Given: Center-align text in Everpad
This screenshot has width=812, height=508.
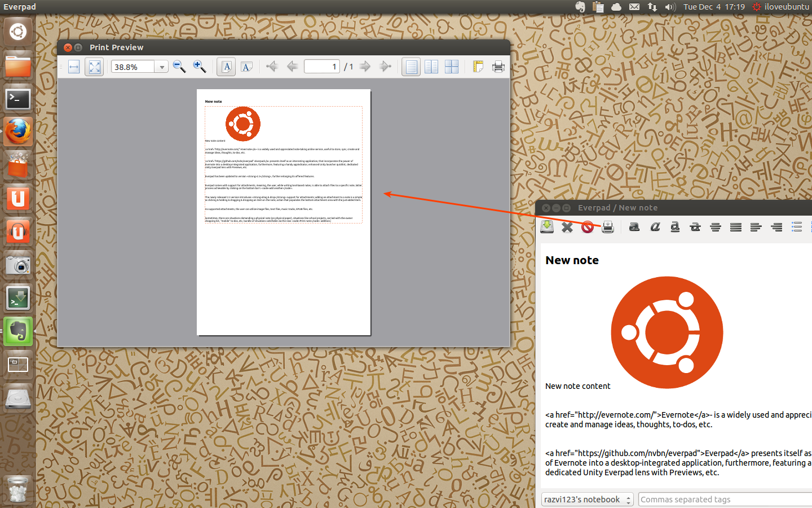Looking at the screenshot, I should pos(716,227).
